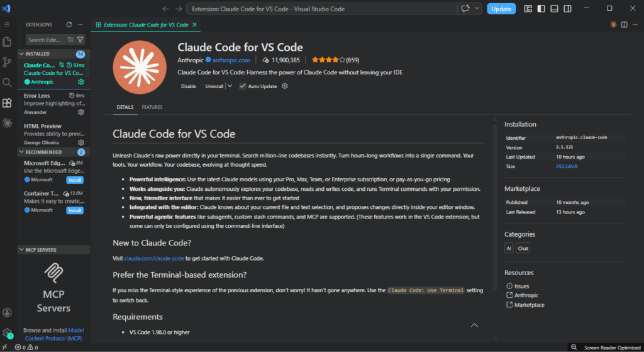Open the claude.com/claude-code link
Screen dimensions: 644x352
[x=154, y=258]
